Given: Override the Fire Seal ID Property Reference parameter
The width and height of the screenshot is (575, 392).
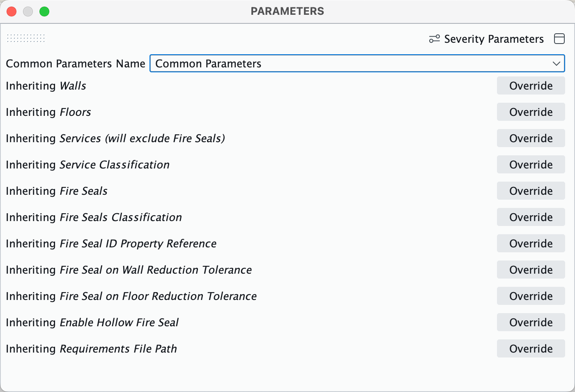Looking at the screenshot, I should 531,243.
